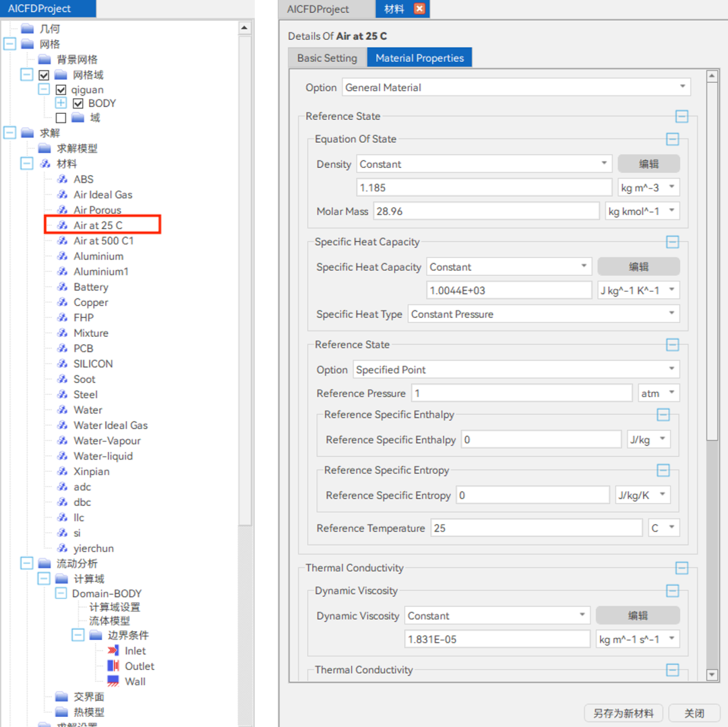Click the 几何 folder icon
Screen dimensions: 728x727
pyautogui.click(x=28, y=29)
